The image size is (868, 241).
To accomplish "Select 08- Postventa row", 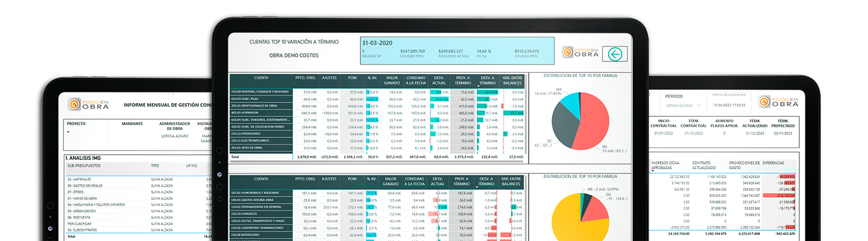I will pos(139,218).
